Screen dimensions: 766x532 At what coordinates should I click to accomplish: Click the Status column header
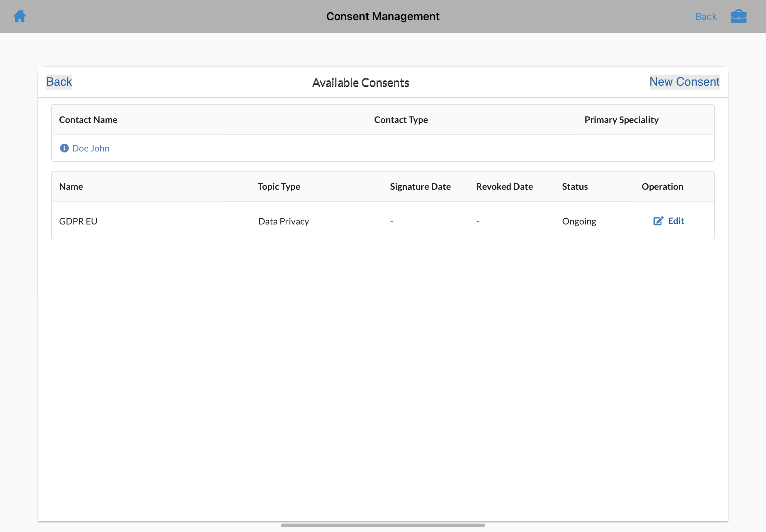(x=574, y=186)
